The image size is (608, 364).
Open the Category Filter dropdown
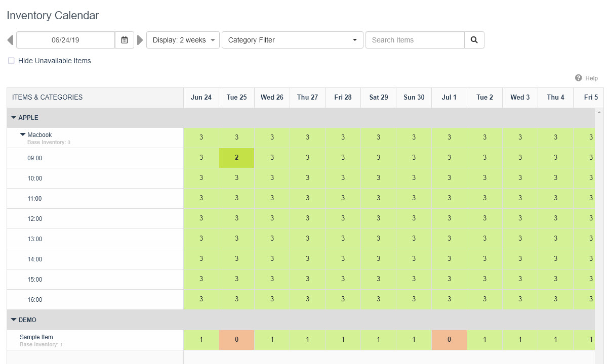tap(293, 40)
